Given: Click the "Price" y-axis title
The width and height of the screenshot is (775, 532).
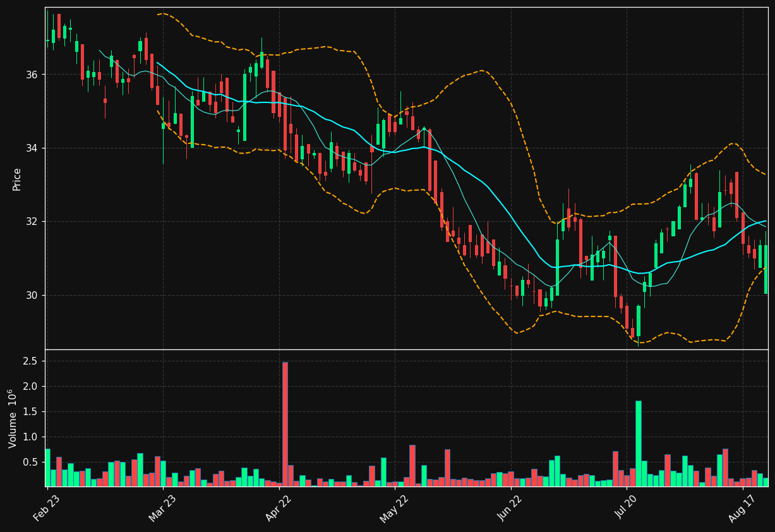Looking at the screenshot, I should (x=17, y=179).
